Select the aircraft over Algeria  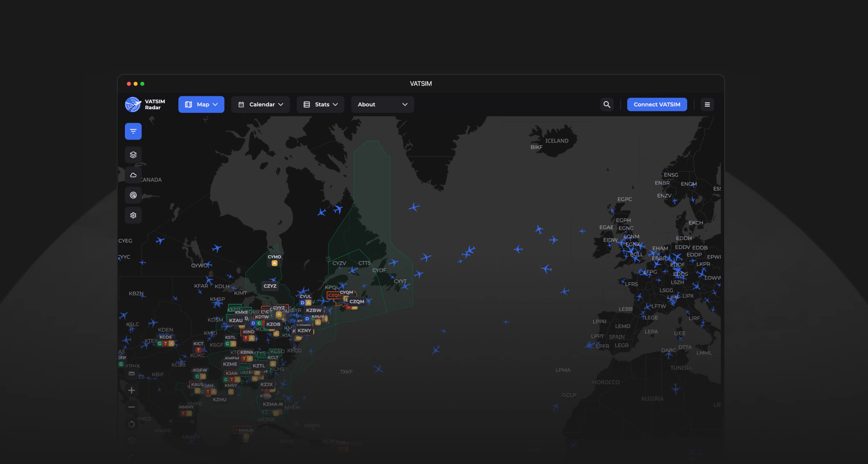(x=675, y=388)
